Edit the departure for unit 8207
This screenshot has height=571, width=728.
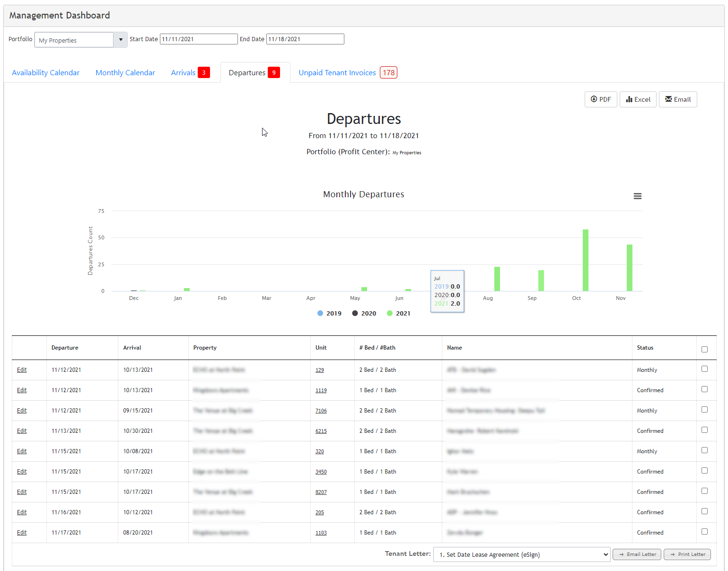[x=22, y=492]
